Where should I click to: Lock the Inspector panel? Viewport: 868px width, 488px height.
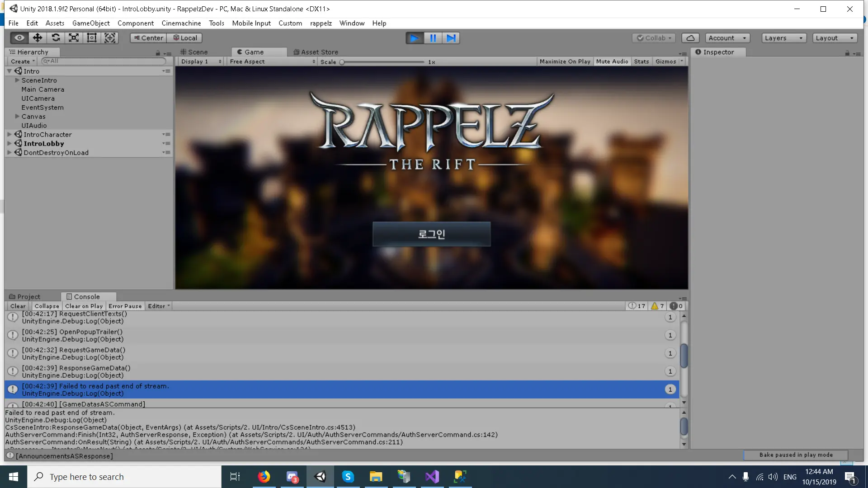click(x=847, y=53)
